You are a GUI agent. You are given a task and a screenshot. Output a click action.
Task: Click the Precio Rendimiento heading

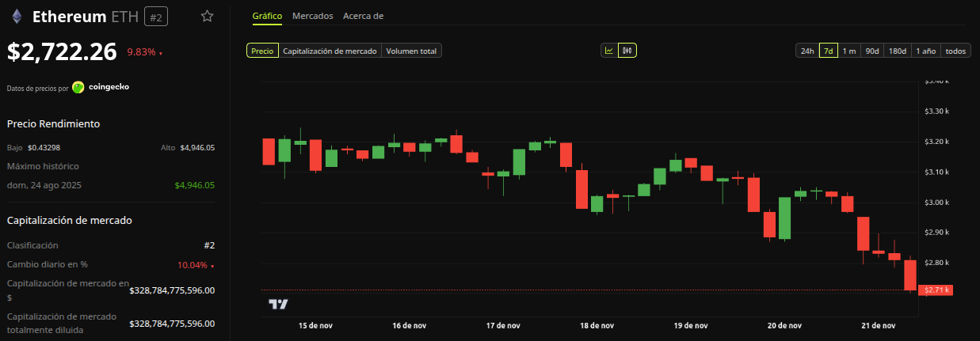(x=53, y=123)
